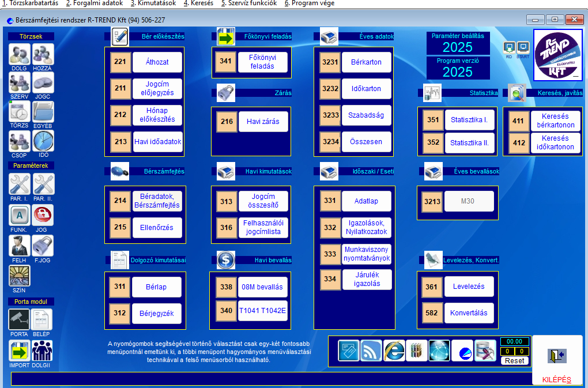Viewport: 588px width, 388px height.
Task: Open the Törzskarbantartás menu
Action: tap(29, 3)
